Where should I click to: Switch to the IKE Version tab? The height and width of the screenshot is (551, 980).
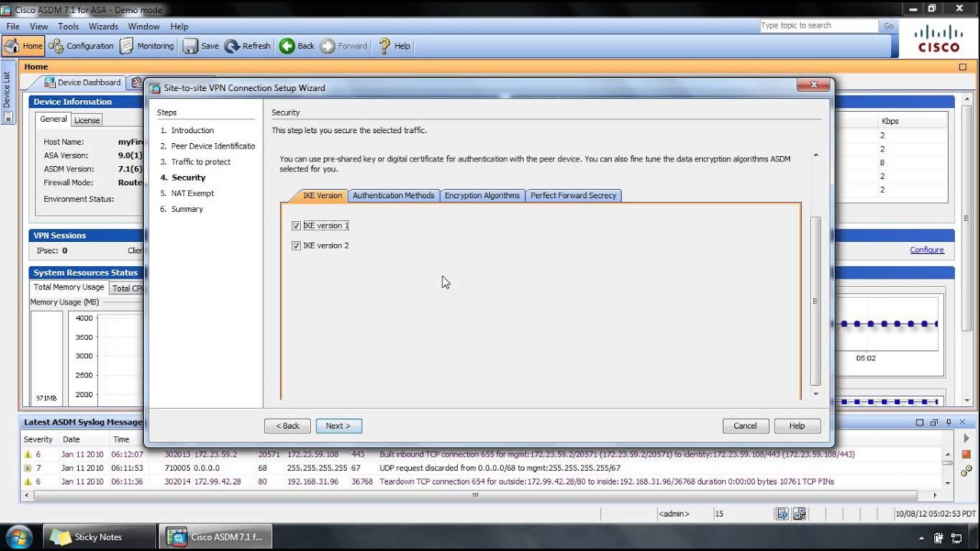(322, 196)
